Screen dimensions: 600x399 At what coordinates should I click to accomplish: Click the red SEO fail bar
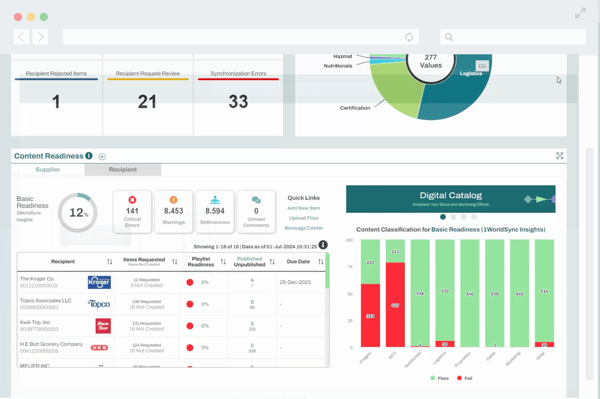[395, 305]
